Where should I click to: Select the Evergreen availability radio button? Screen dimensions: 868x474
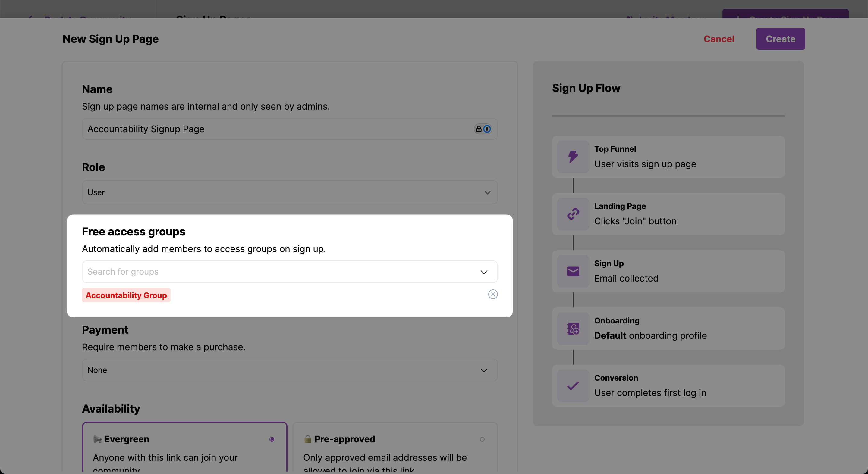point(272,439)
